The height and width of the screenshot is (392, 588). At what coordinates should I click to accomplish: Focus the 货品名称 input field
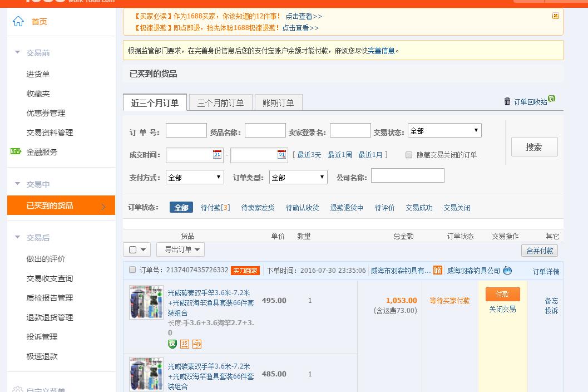[265, 131]
